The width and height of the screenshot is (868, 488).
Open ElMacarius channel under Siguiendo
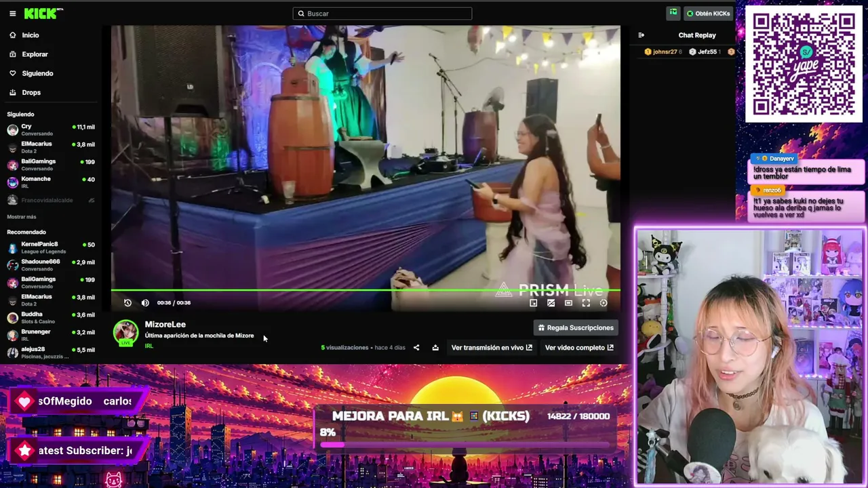[50, 147]
